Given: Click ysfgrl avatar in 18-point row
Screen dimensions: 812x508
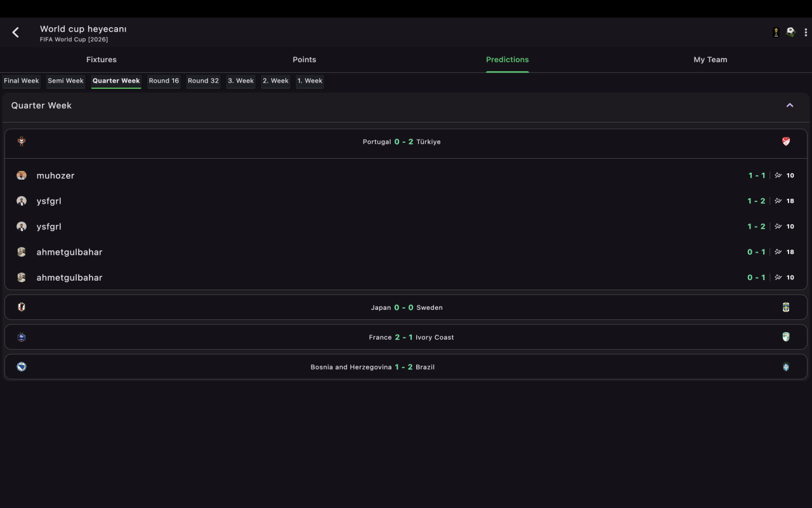Looking at the screenshot, I should (x=22, y=201).
